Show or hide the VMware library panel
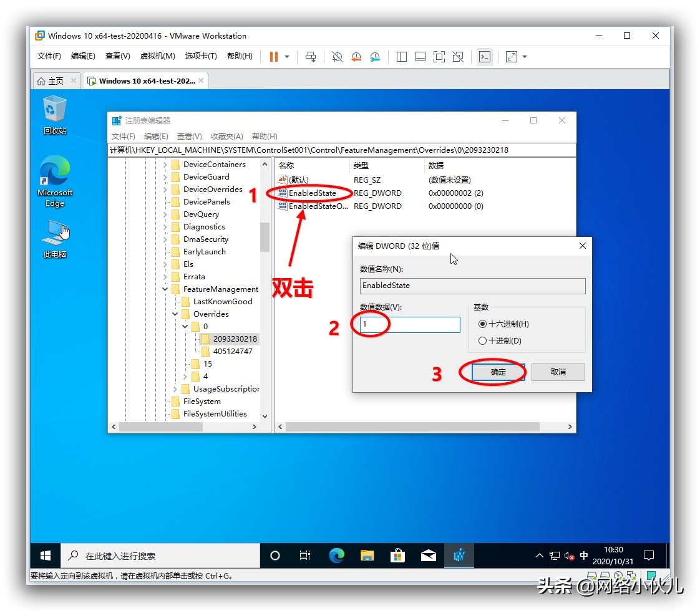This screenshot has width=700, height=611. coord(401,57)
